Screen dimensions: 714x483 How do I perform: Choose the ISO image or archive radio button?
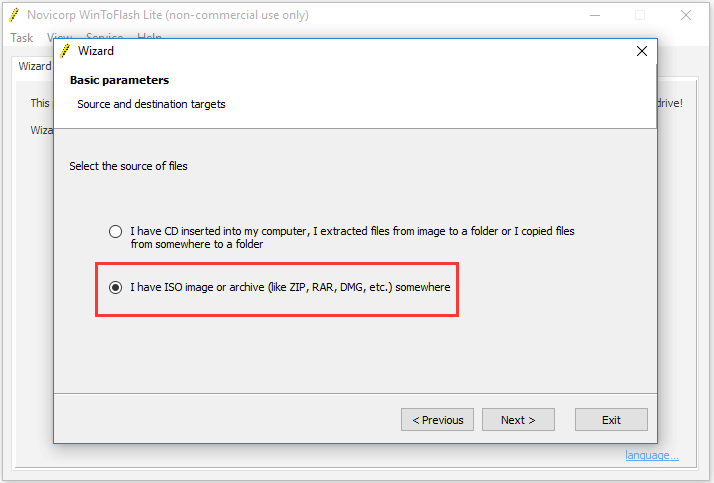tap(115, 287)
